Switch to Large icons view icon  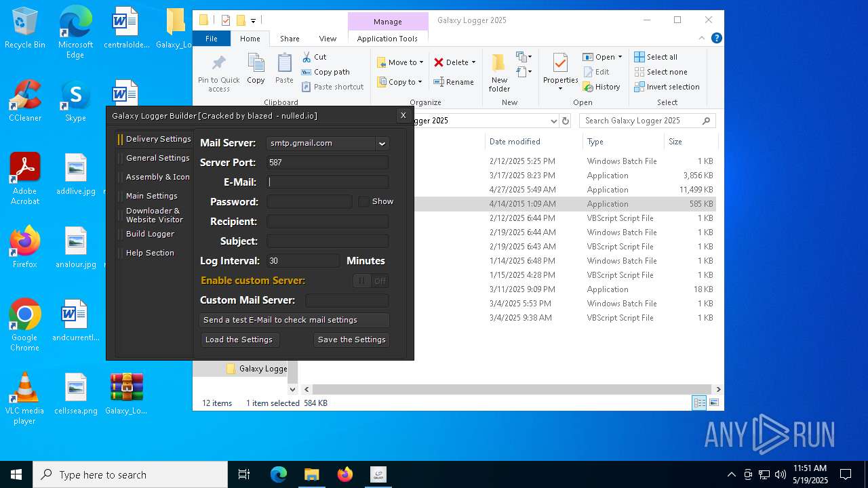[x=713, y=403]
